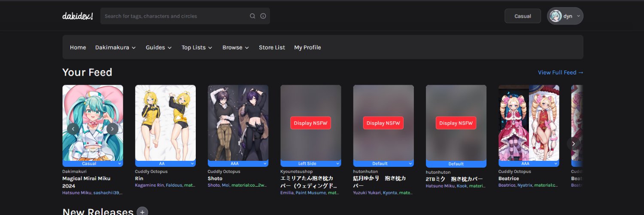Open My Profile page
The image size is (644, 215).
(x=307, y=47)
